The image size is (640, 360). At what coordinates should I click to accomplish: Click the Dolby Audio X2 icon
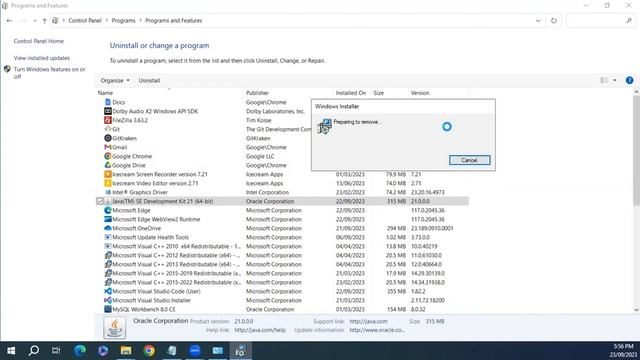pyautogui.click(x=108, y=111)
